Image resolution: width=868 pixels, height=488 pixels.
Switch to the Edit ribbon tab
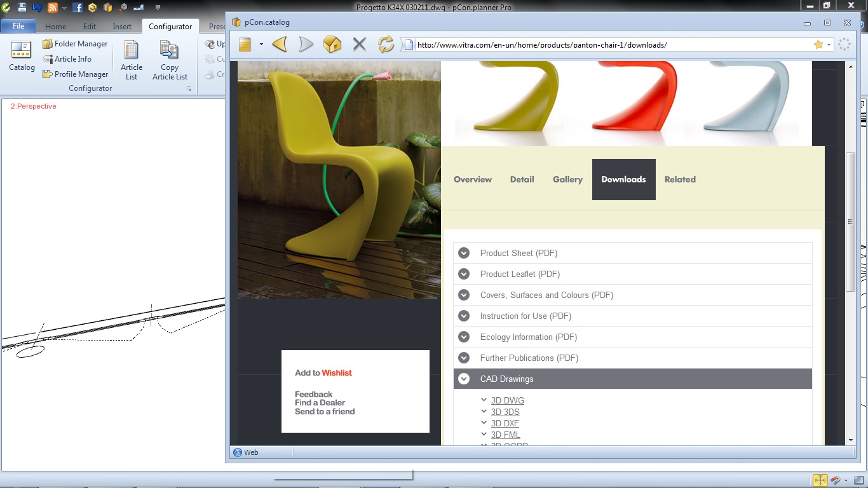click(90, 27)
